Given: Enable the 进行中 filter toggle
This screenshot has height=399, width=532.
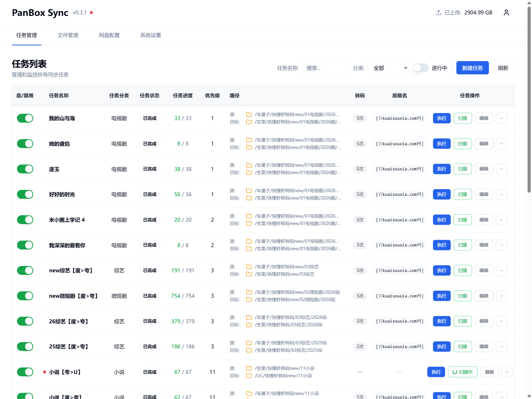Looking at the screenshot, I should [x=420, y=68].
